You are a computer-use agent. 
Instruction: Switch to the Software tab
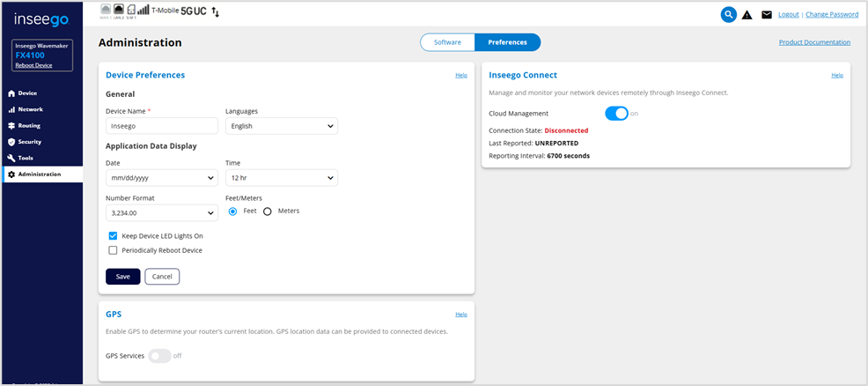tap(447, 42)
